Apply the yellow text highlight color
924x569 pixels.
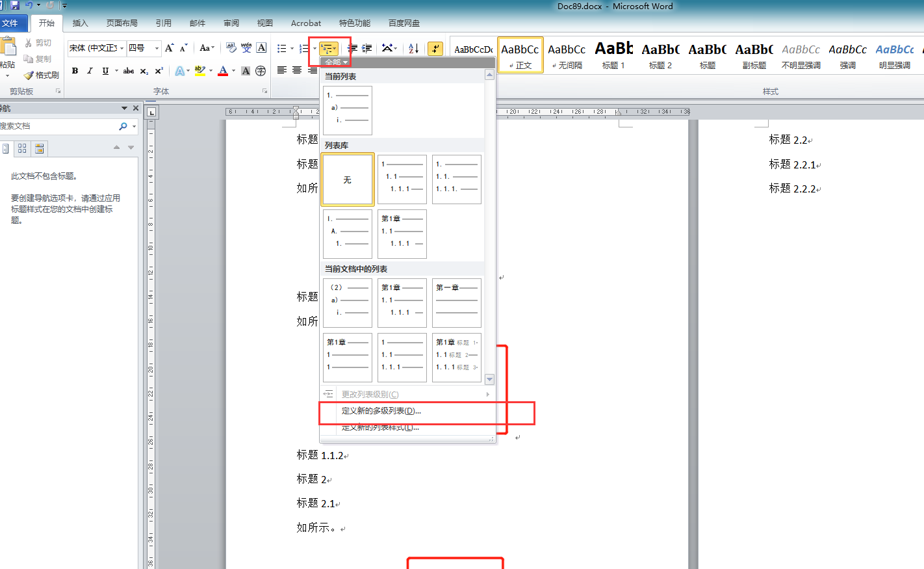[199, 71]
